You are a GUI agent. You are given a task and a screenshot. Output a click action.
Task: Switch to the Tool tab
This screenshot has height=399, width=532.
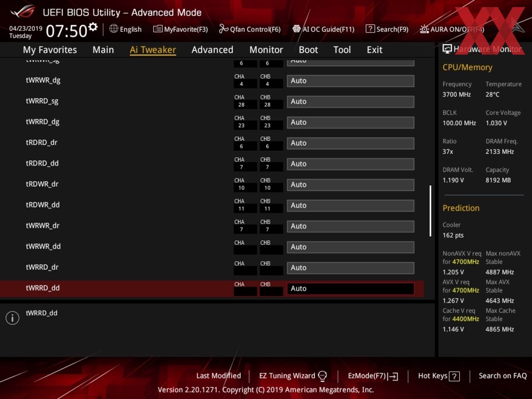click(x=342, y=50)
